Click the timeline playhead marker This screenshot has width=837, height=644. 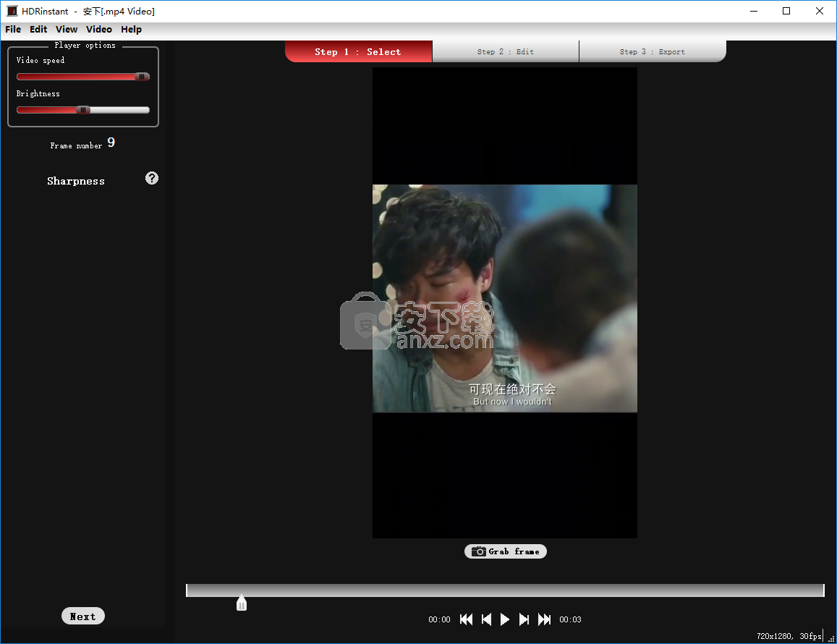pyautogui.click(x=242, y=603)
